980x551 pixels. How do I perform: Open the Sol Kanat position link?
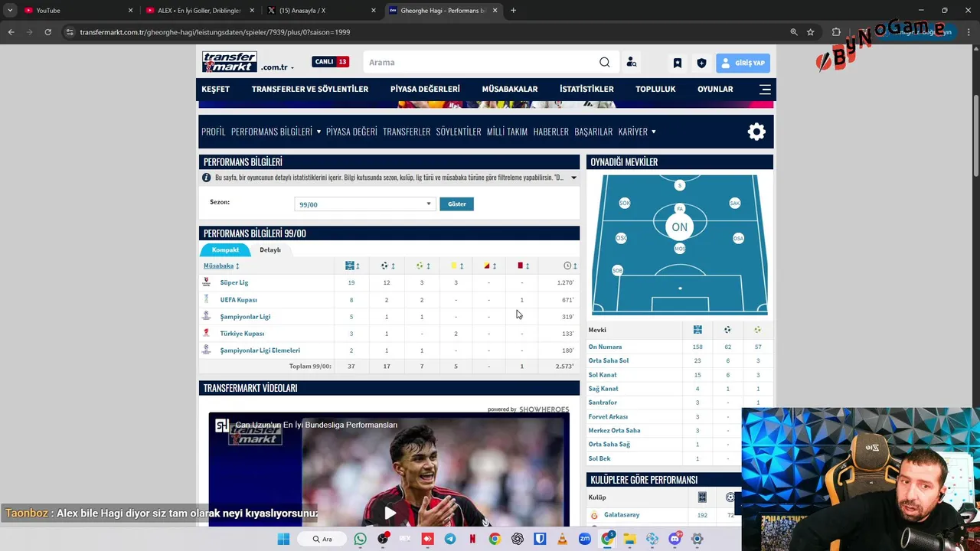click(603, 374)
